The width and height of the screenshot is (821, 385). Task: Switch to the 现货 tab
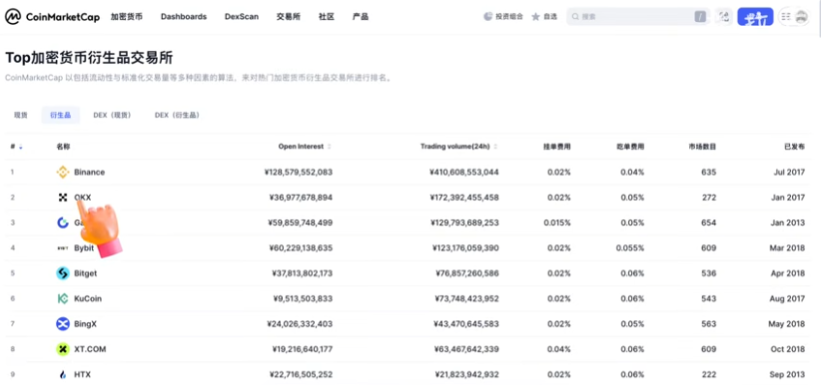pyautogui.click(x=20, y=115)
